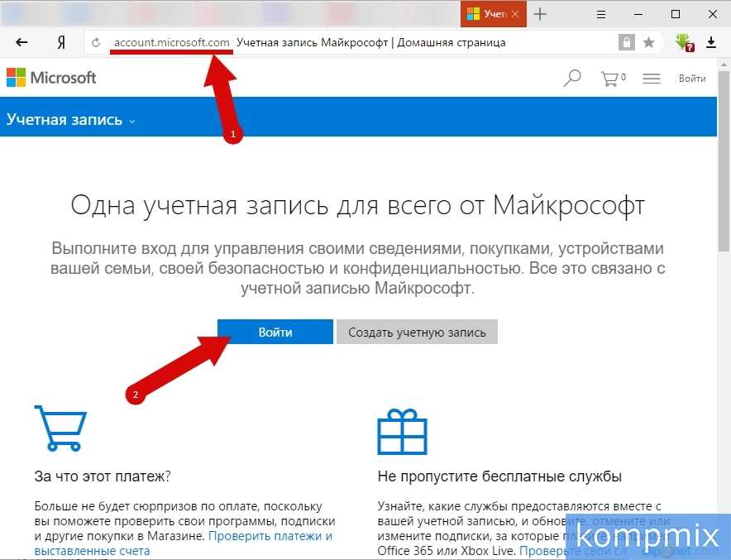The width and height of the screenshot is (731, 560).
Task: Bookmark the page with the star icon
Action: point(648,43)
